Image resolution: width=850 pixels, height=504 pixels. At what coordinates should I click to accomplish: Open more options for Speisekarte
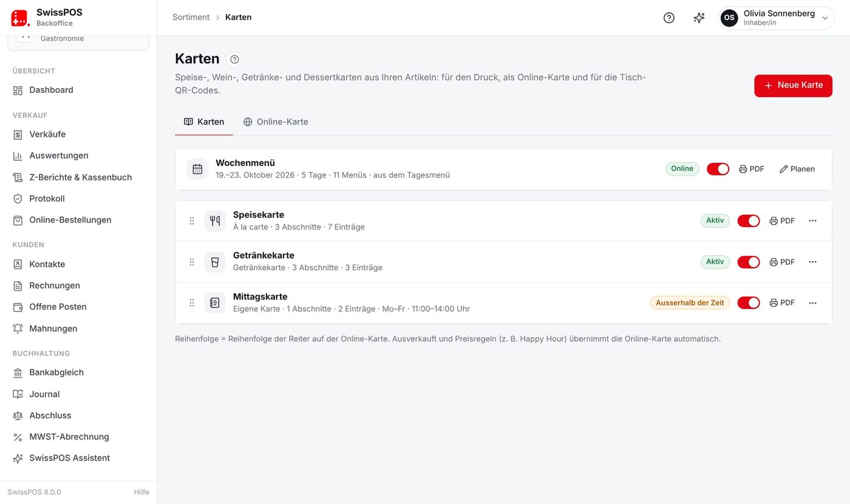(812, 220)
